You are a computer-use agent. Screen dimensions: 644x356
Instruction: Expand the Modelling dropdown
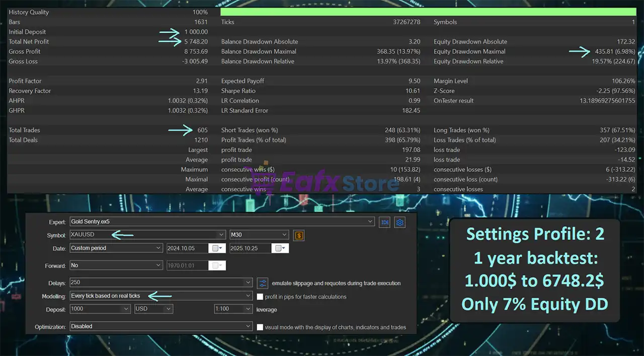(248, 296)
